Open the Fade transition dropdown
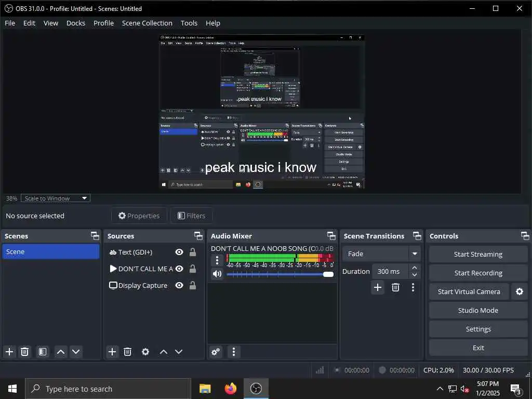 [x=381, y=254]
